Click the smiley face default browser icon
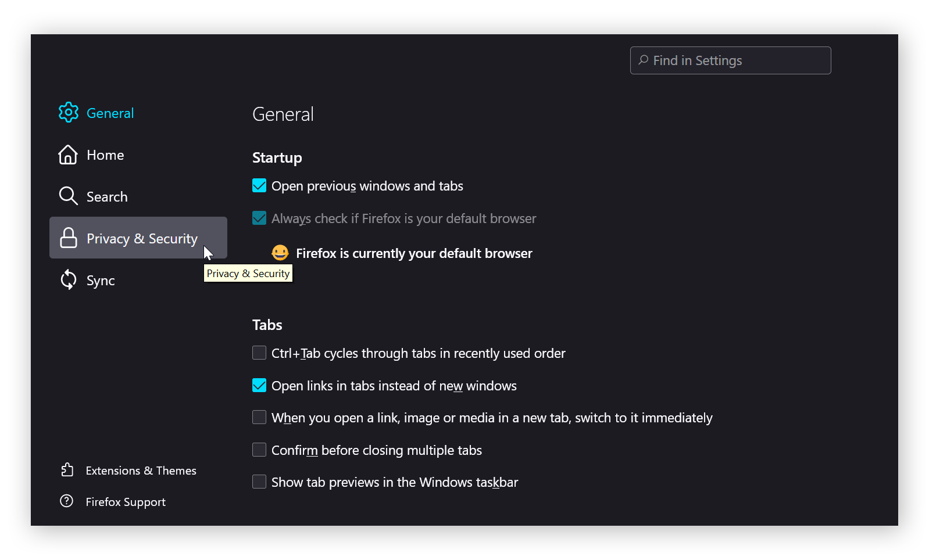 280,253
